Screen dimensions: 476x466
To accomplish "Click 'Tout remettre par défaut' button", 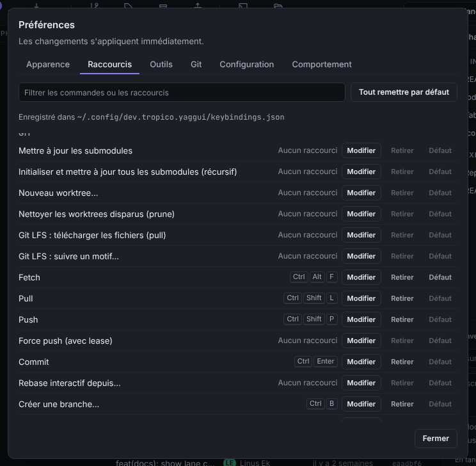I will pos(404,92).
